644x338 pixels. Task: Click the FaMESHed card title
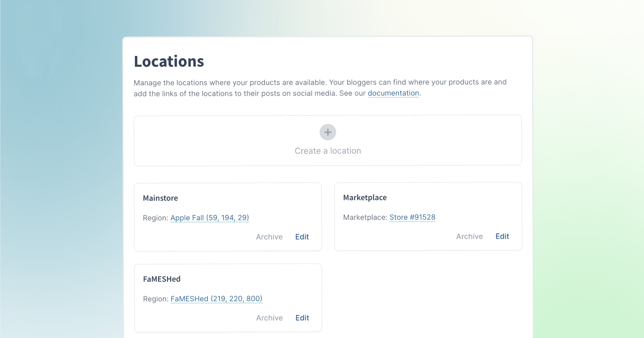click(162, 279)
